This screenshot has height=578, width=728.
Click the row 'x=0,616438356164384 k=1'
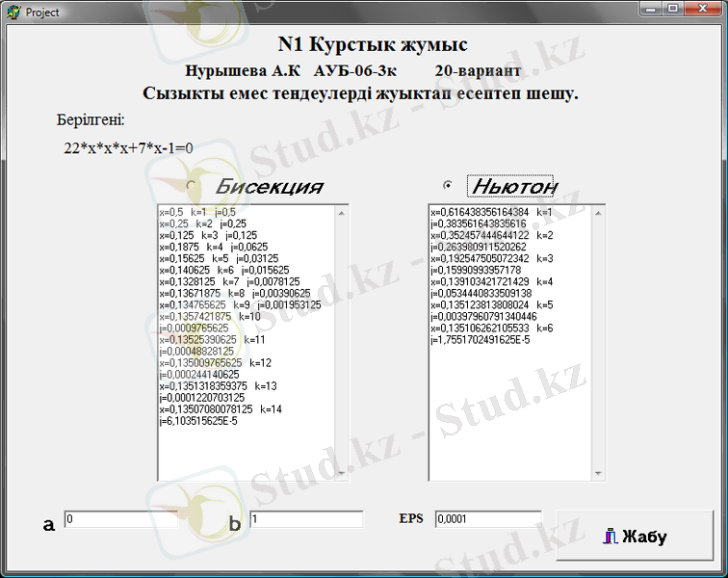coord(492,212)
